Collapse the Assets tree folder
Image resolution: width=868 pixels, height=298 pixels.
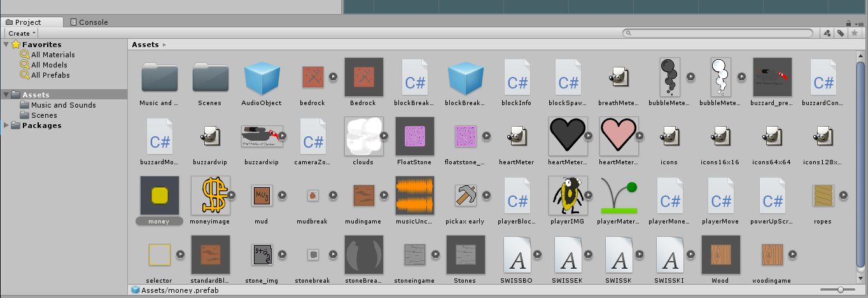(x=6, y=95)
